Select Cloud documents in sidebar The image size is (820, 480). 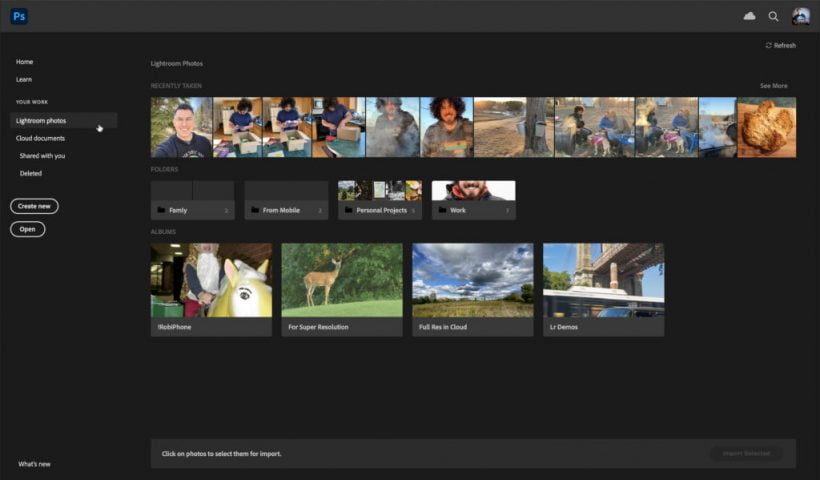coord(41,138)
